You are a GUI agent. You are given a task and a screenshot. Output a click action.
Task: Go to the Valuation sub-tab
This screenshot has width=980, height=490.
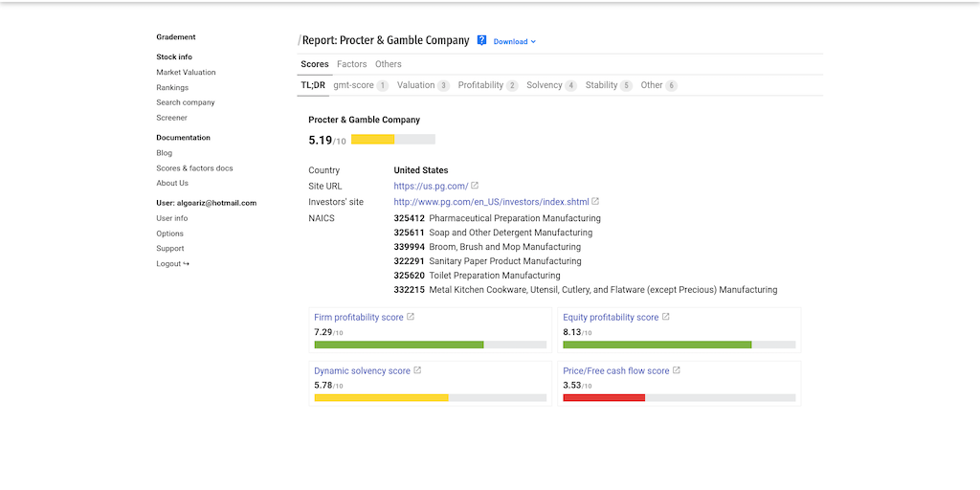(416, 85)
